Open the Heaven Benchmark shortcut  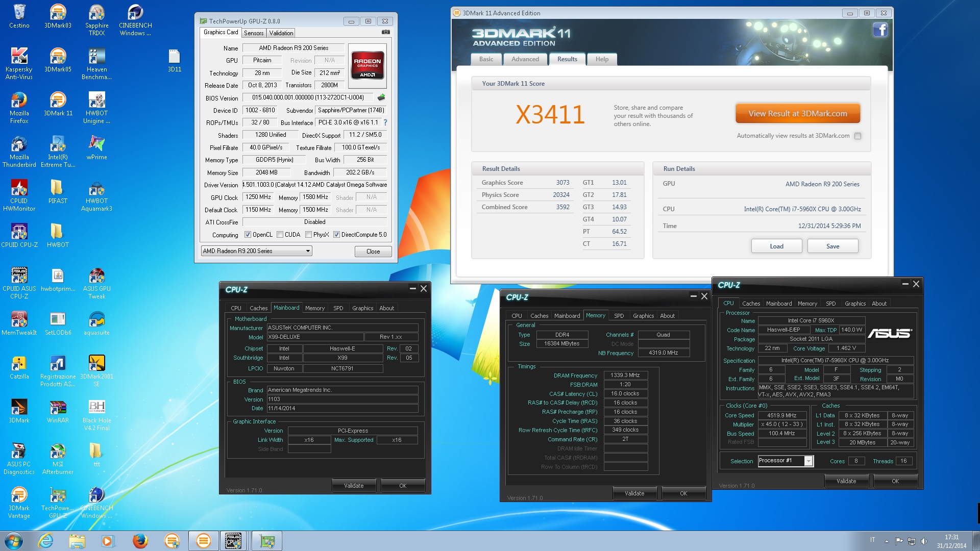(96, 64)
